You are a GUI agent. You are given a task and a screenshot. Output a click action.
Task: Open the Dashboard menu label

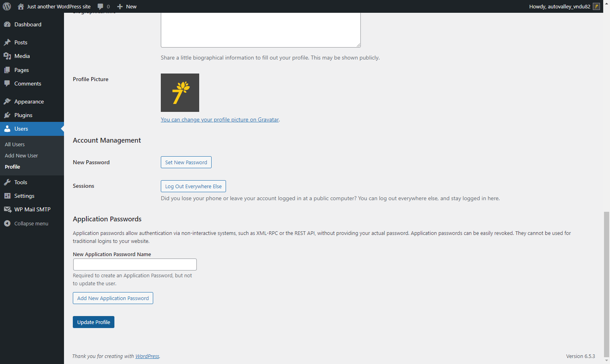point(28,24)
